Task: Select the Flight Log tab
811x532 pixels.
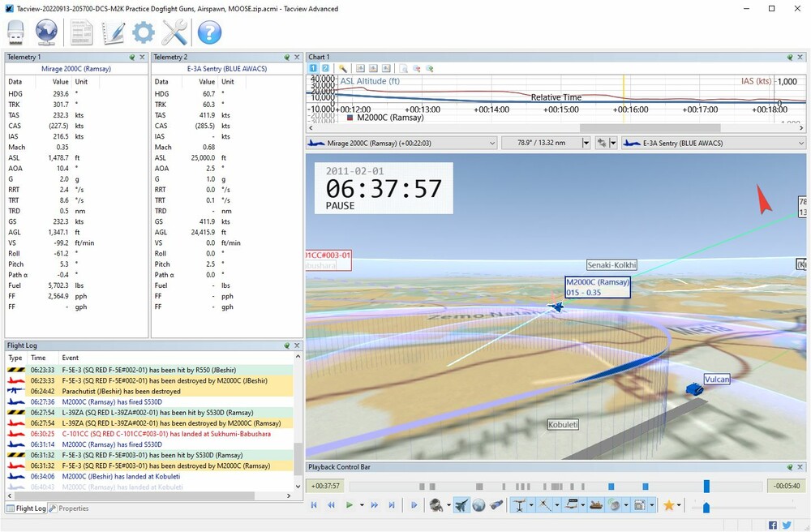Action: point(26,508)
